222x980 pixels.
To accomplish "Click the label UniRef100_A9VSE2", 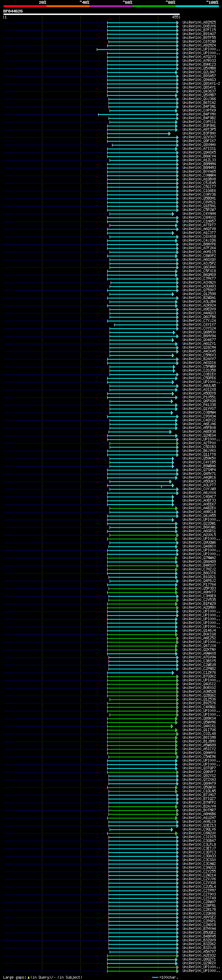I will (x=199, y=917).
